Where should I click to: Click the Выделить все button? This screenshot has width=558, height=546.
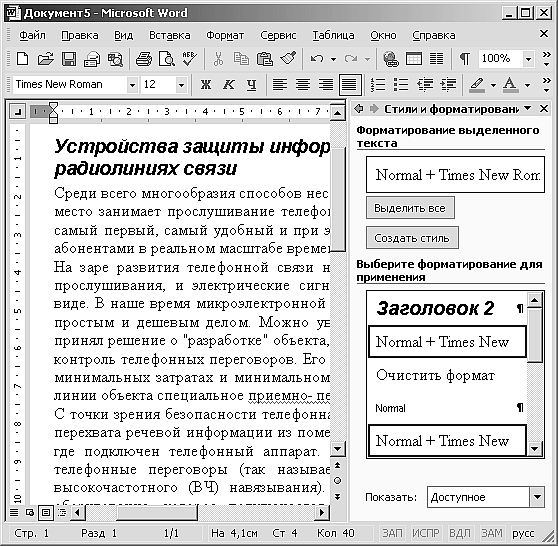pyautogui.click(x=410, y=208)
